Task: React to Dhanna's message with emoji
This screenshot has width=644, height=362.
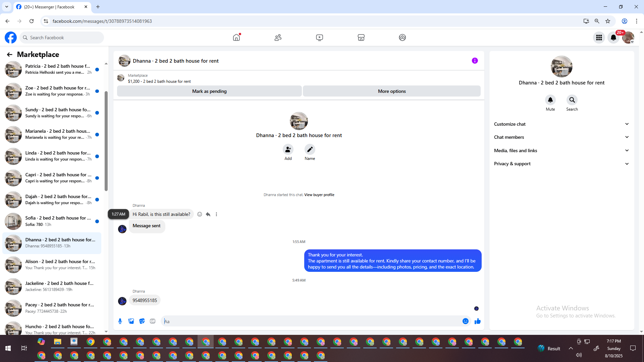Action: (x=200, y=214)
